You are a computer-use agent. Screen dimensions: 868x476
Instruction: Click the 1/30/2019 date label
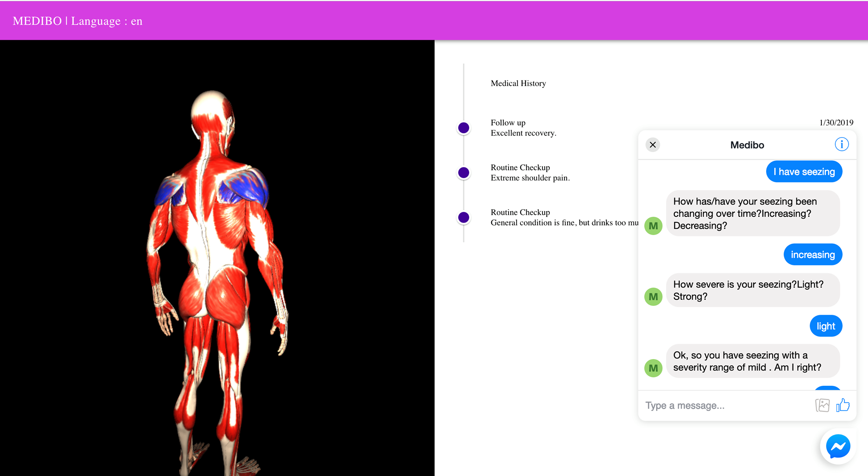click(836, 123)
